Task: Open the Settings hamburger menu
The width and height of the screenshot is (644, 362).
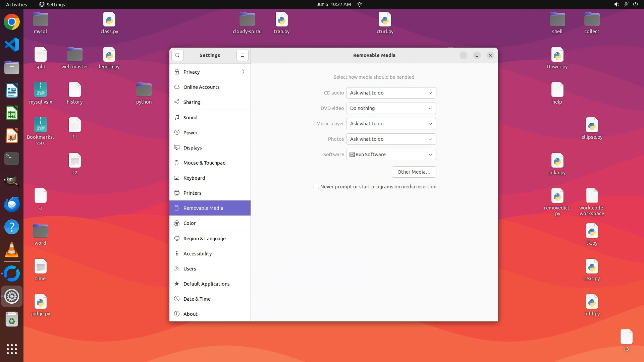Action: (242, 55)
